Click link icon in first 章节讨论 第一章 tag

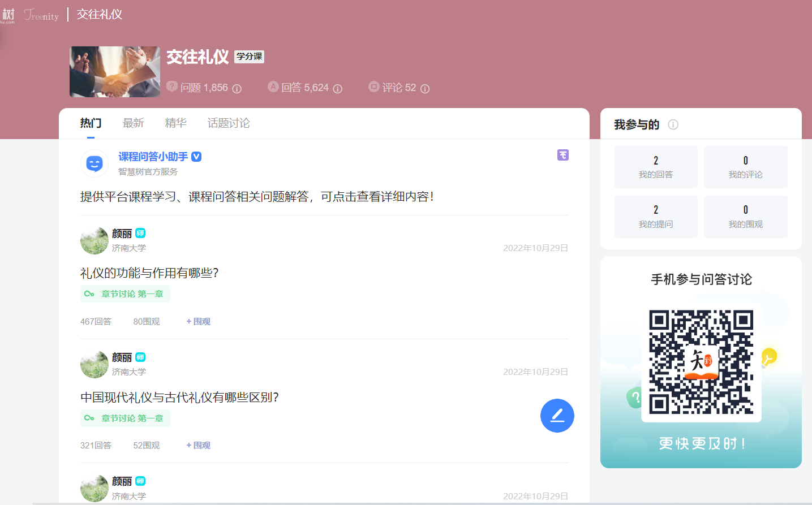click(89, 294)
